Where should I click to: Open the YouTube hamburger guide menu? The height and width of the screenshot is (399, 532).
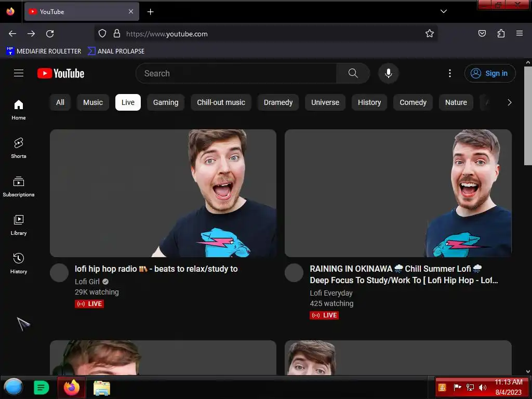[x=19, y=73]
